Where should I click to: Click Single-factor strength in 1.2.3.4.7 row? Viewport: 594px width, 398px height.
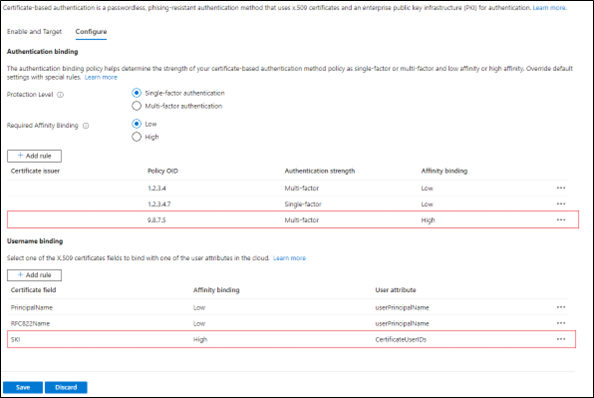(303, 204)
